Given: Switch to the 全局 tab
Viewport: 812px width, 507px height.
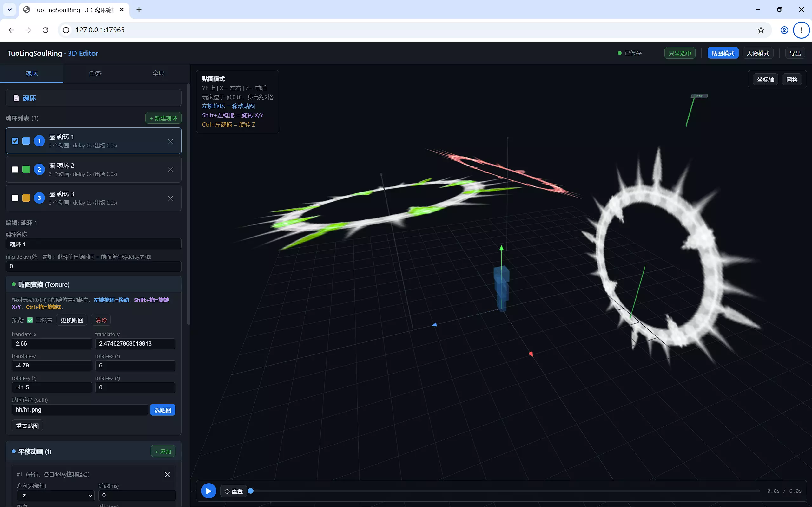Looking at the screenshot, I should click(x=158, y=74).
